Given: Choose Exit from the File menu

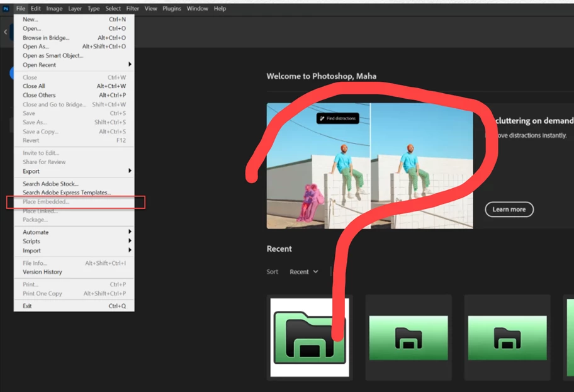Looking at the screenshot, I should click(74, 306).
